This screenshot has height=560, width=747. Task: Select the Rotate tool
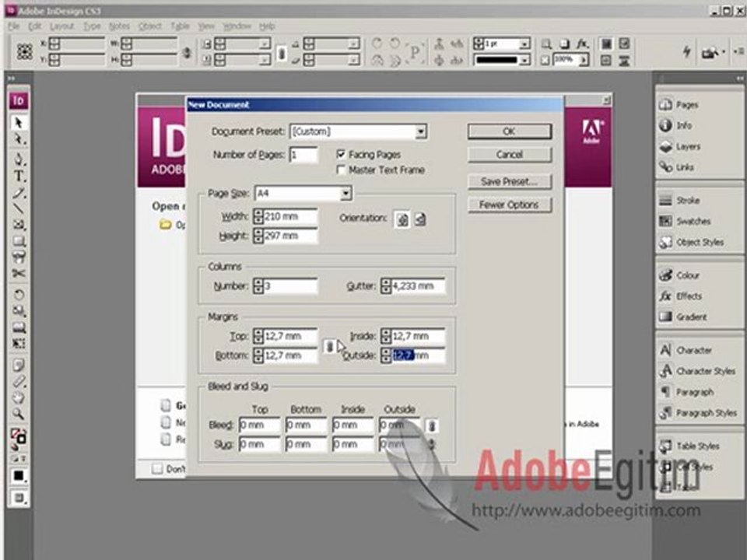tap(19, 295)
